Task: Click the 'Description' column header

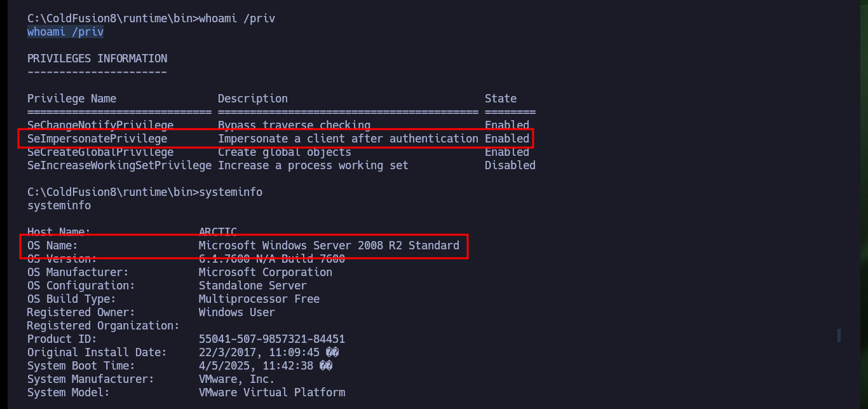Action: [253, 99]
